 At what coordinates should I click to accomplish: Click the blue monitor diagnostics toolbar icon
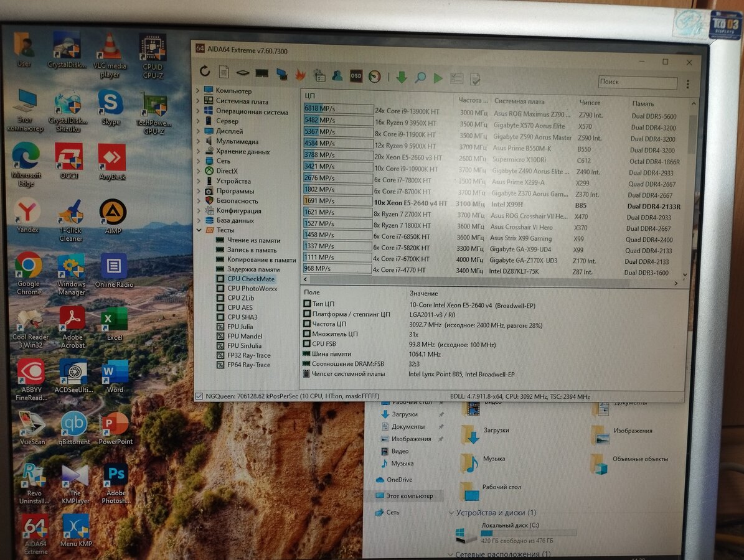(x=282, y=74)
